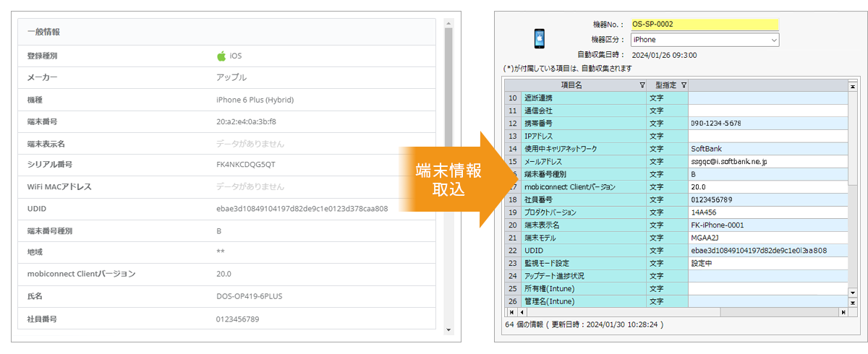Select the 遮断連携 row
Image resolution: width=868 pixels, height=354 pixels.
pyautogui.click(x=676, y=98)
